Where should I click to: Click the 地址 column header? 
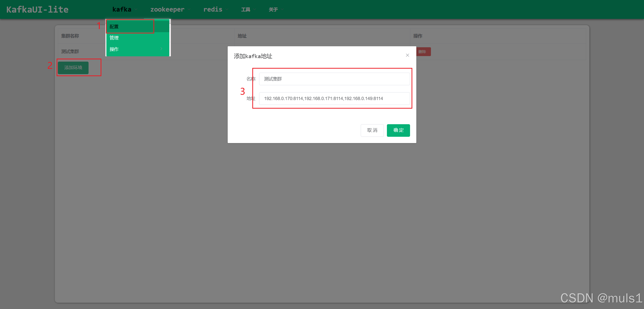pos(242,36)
